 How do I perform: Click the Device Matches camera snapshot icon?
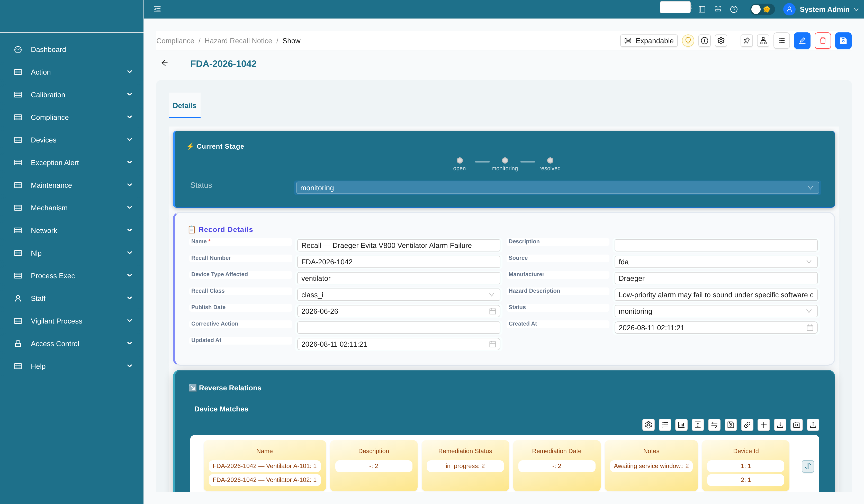click(796, 425)
